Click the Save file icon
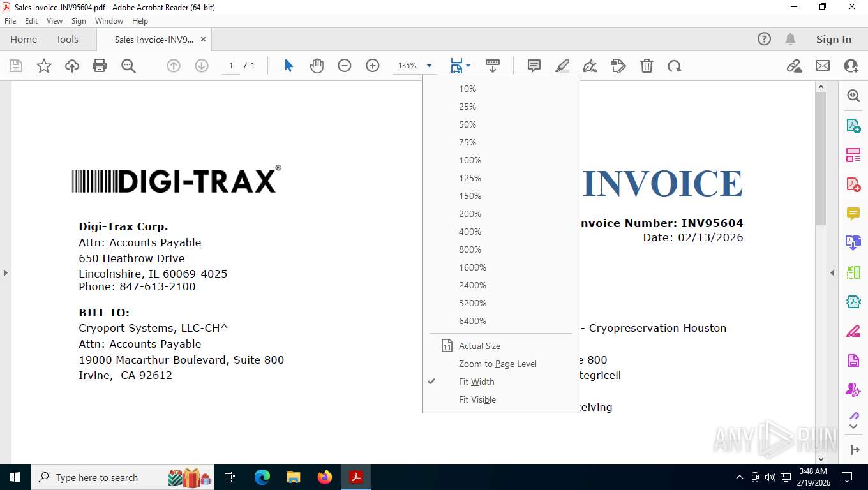This screenshot has width=868, height=490. pos(16,66)
